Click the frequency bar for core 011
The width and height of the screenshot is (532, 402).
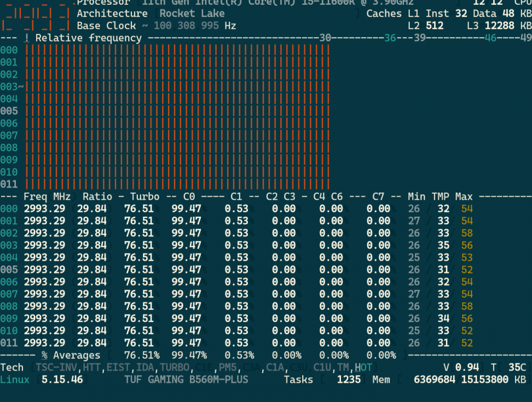[x=177, y=184]
